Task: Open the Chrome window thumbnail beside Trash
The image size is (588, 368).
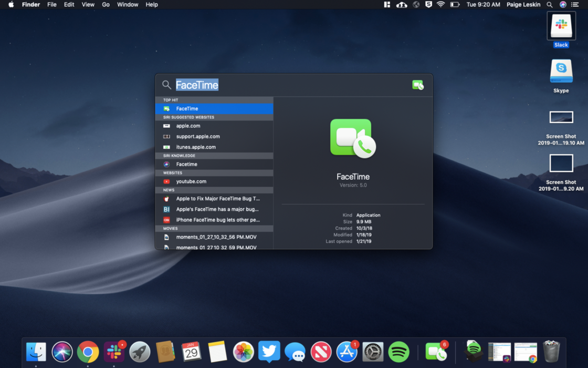Action: [x=526, y=352]
